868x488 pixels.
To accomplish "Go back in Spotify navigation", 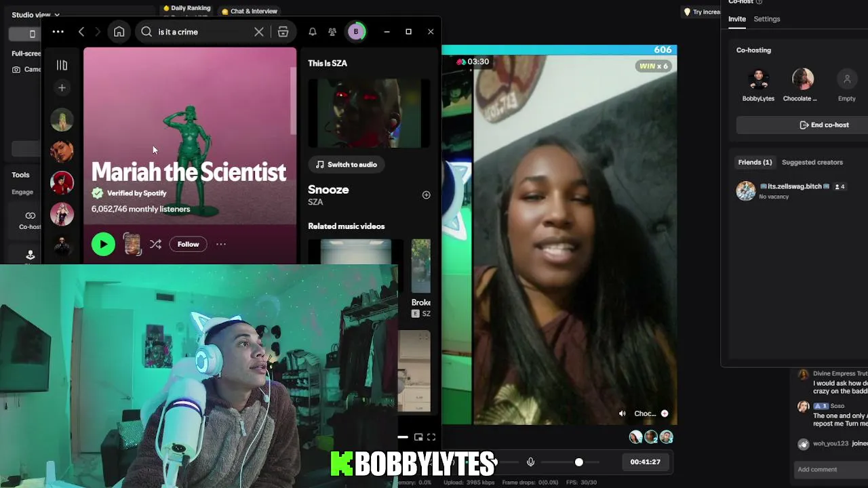I will click(81, 32).
